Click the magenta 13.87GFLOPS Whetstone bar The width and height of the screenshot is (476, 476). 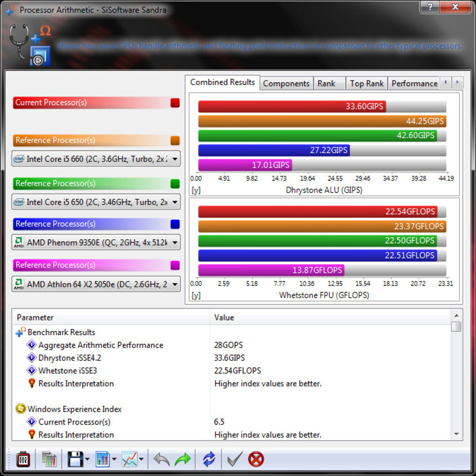click(271, 270)
